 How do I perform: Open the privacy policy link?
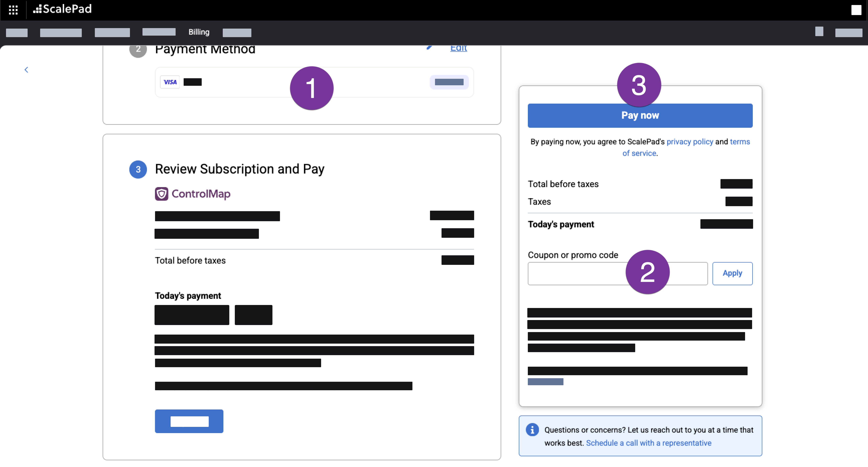(x=690, y=141)
